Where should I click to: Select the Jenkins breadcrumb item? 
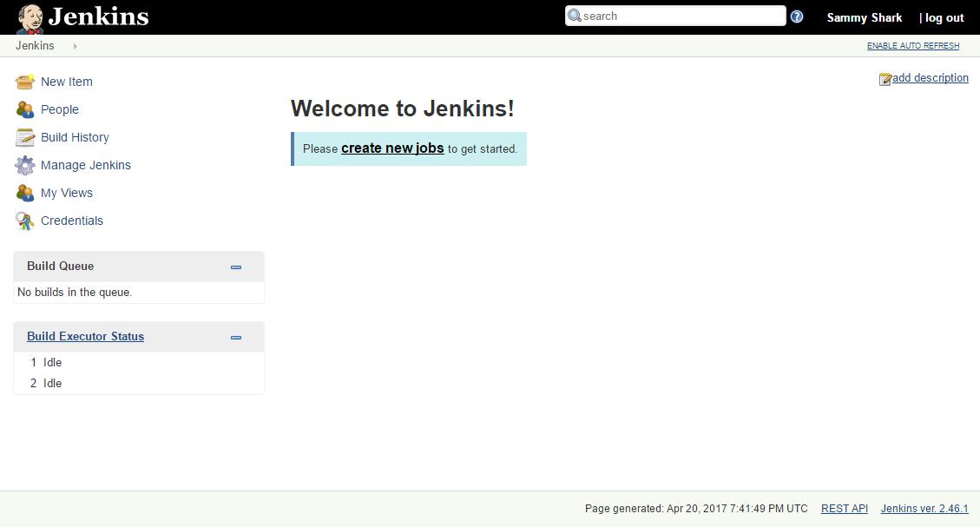(35, 45)
